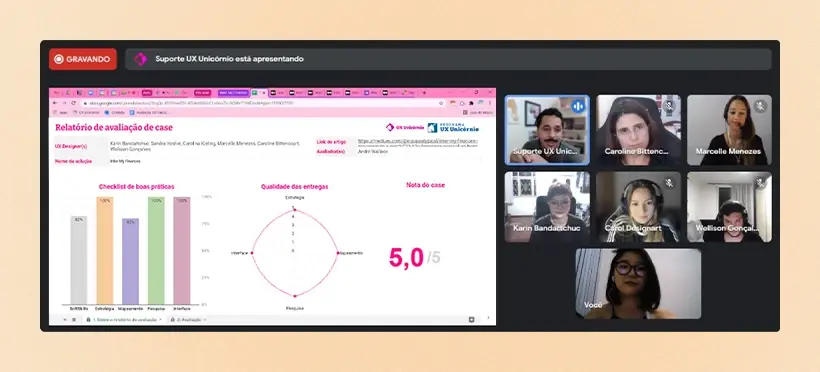Click the muted mic icon on Marcelle's tile

[760, 106]
